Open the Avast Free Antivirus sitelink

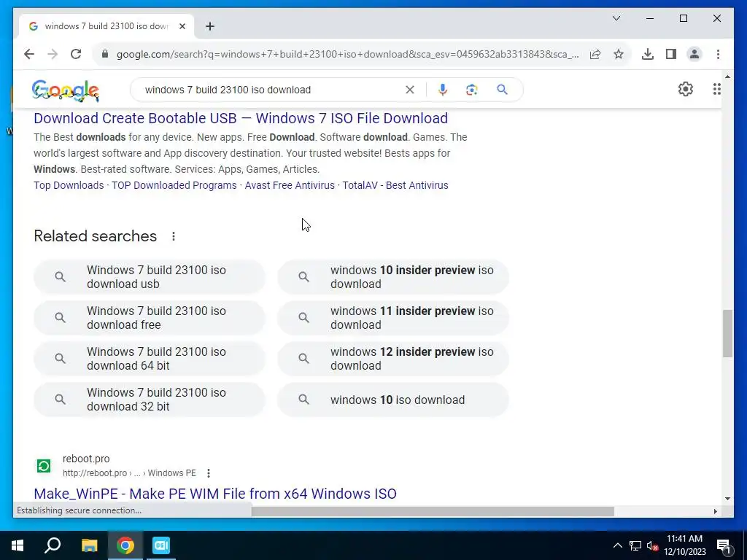pos(290,185)
